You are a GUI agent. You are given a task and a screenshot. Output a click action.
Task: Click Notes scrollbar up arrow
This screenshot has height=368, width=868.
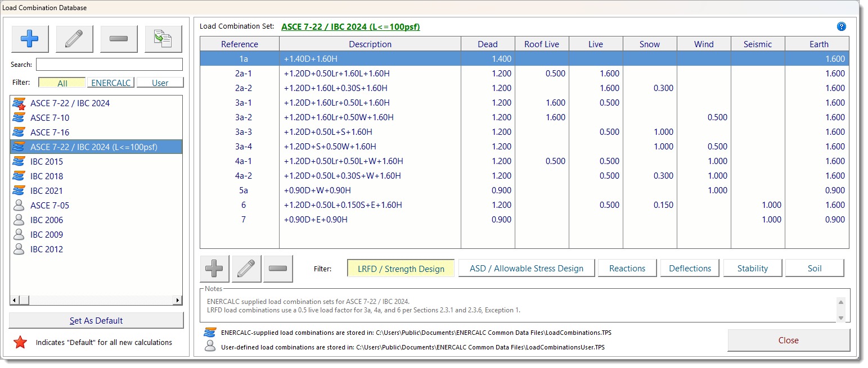pos(841,302)
